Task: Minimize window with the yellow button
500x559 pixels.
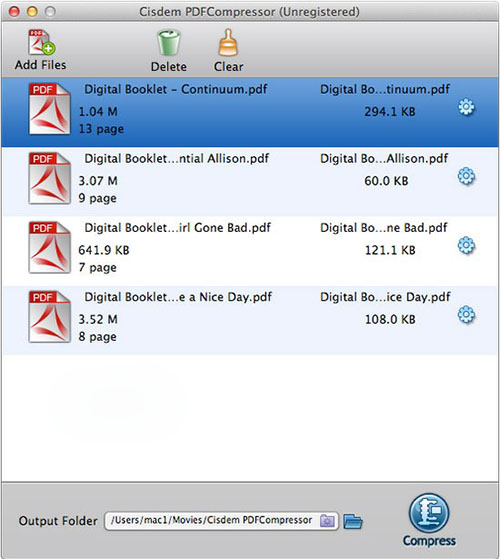Action: coord(32,12)
